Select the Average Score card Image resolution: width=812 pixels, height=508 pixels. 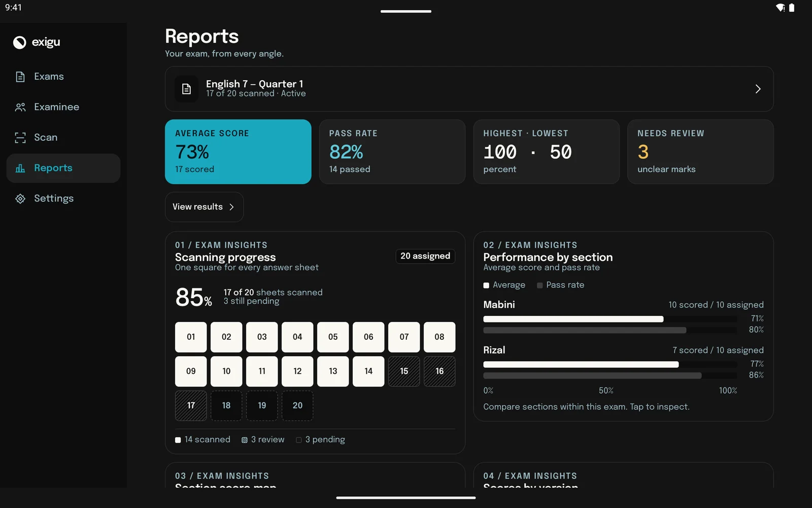click(238, 151)
